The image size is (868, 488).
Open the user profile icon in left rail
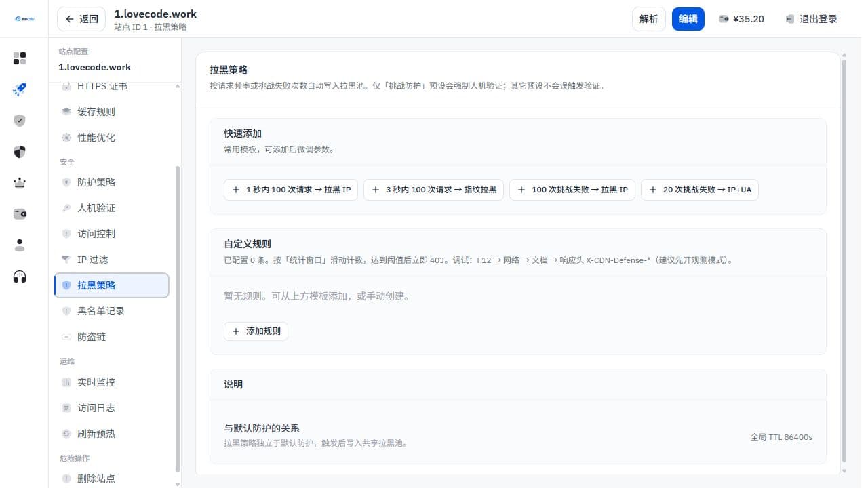20,245
